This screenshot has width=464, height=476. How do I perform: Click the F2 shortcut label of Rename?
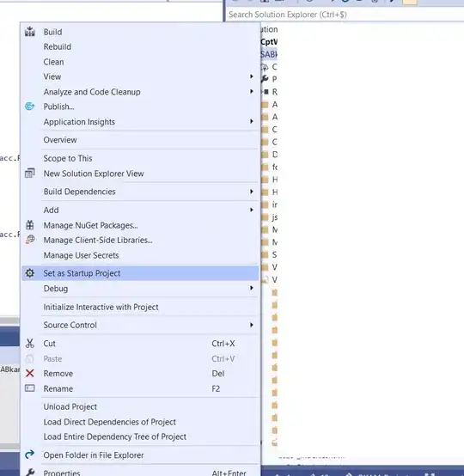tap(216, 388)
